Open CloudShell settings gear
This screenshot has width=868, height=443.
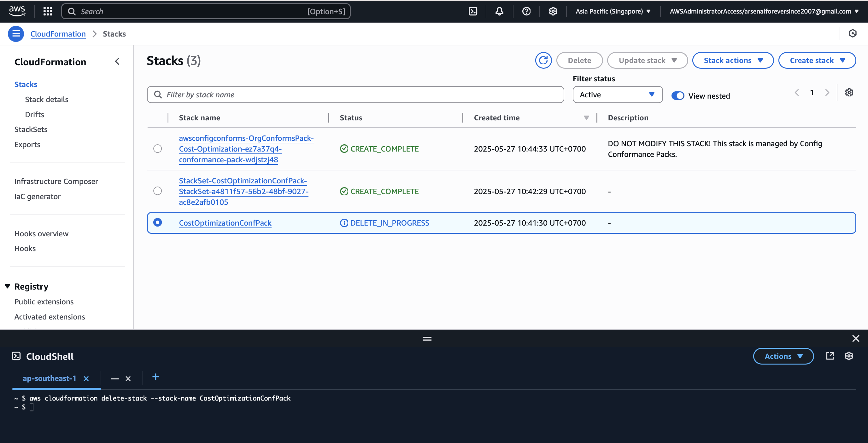pos(849,356)
